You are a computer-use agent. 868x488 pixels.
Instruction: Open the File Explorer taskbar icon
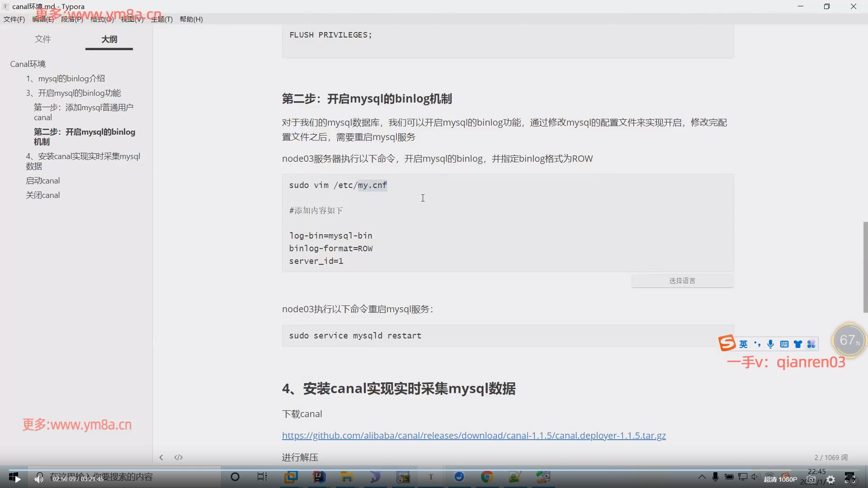(347, 477)
